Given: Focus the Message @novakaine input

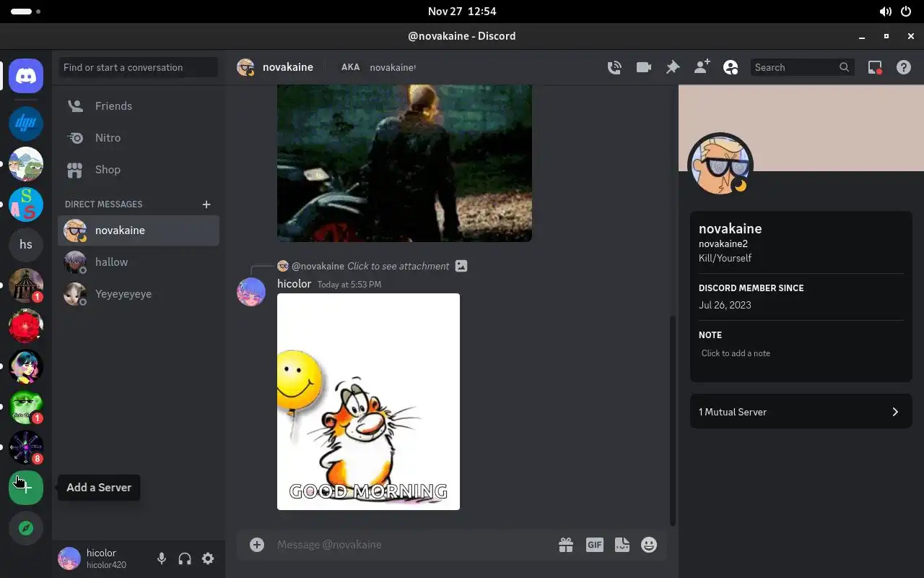Looking at the screenshot, I should [x=411, y=545].
